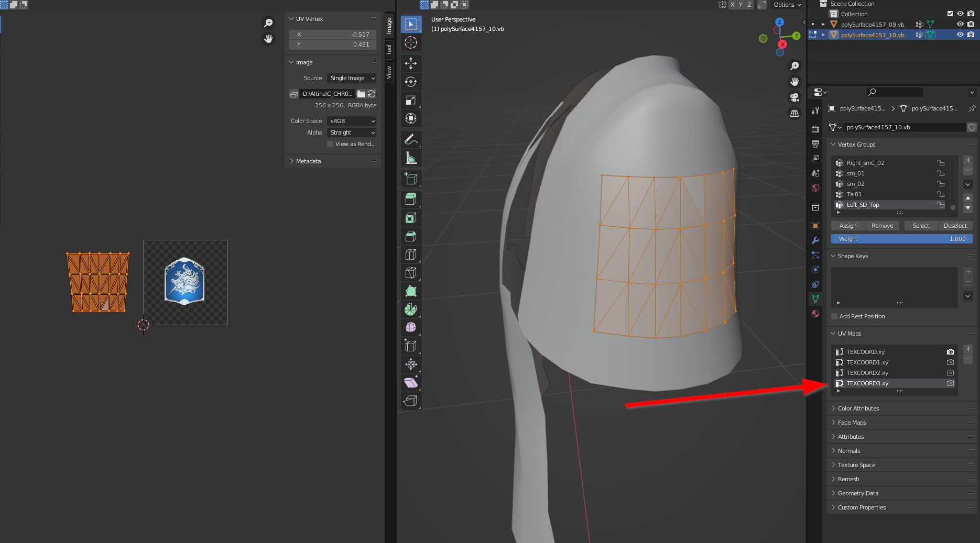Open Material properties tab
Image resolution: width=980 pixels, height=543 pixels.
815,314
